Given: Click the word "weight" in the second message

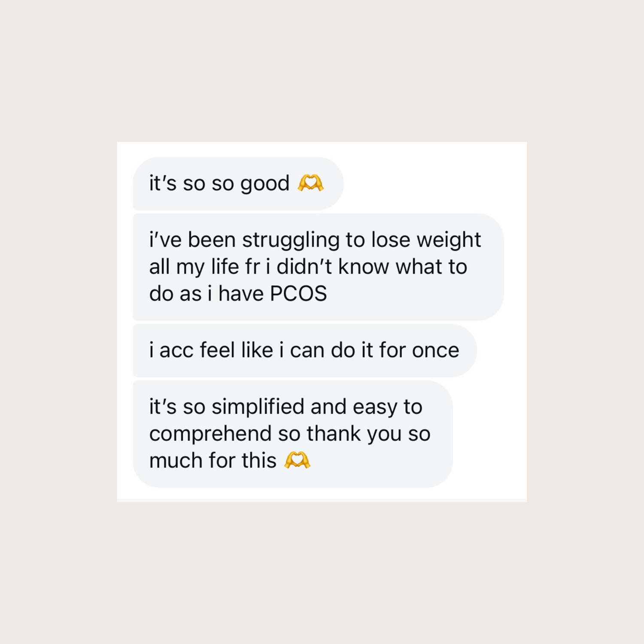Looking at the screenshot, I should [x=449, y=240].
